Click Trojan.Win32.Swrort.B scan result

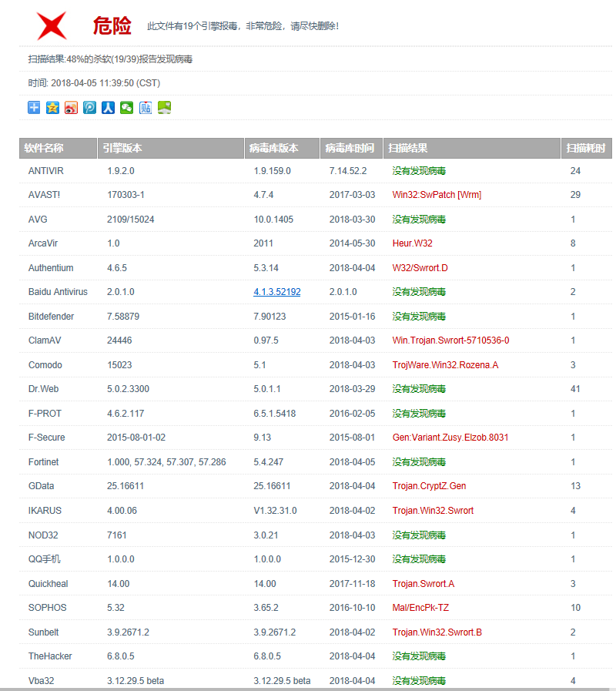tap(437, 632)
